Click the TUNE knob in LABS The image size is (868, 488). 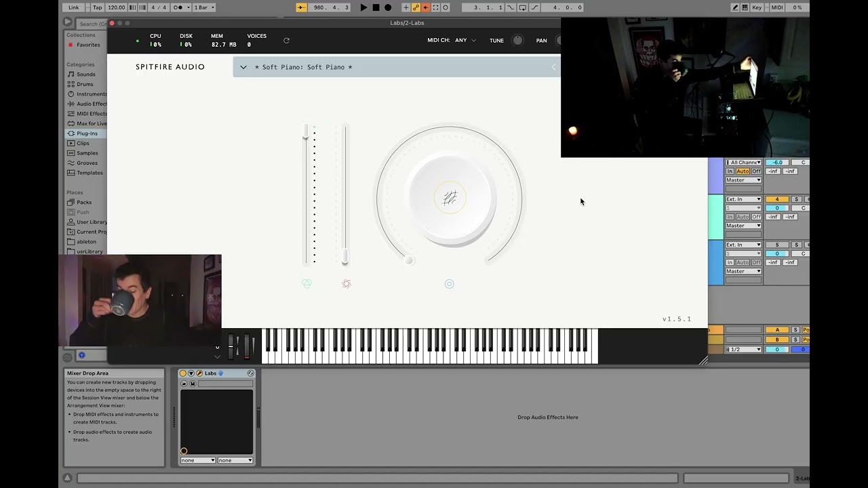point(517,41)
